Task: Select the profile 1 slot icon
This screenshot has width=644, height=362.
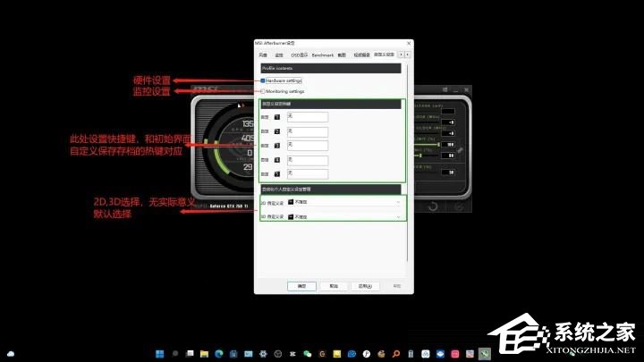Action: [x=277, y=117]
